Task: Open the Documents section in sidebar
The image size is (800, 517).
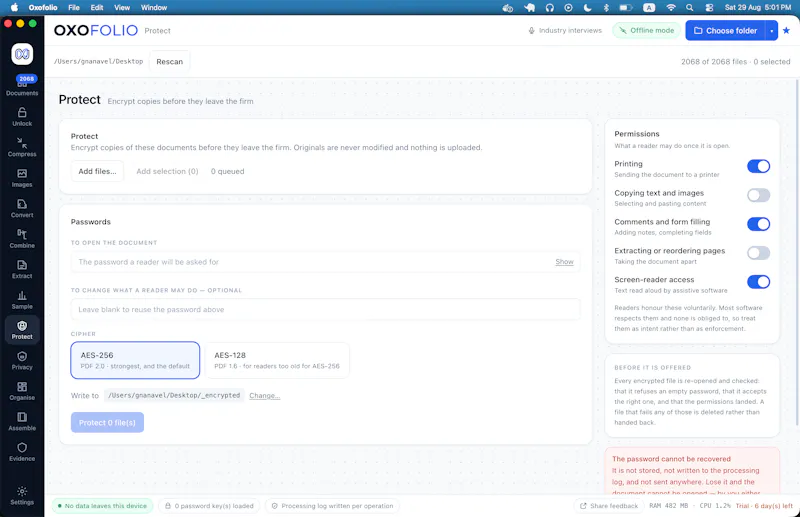Action: pos(22,86)
